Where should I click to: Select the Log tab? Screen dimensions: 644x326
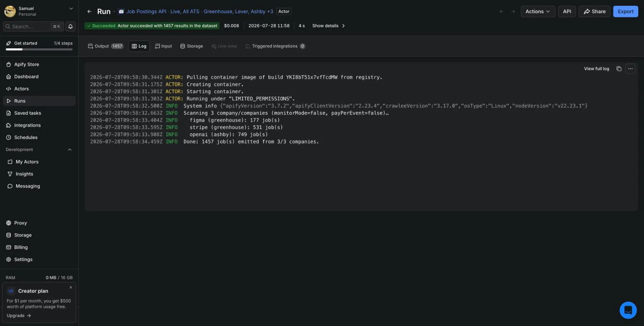(x=139, y=46)
